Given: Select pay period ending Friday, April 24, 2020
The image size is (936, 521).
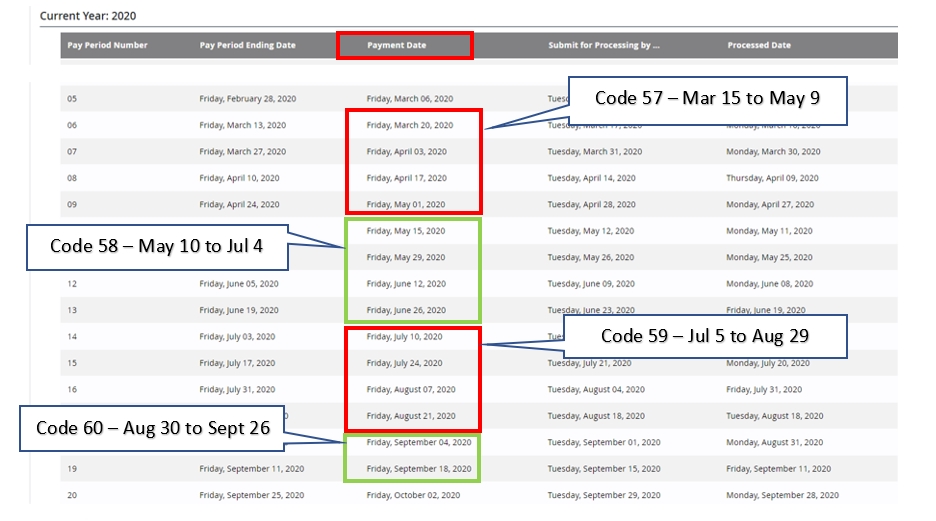Looking at the screenshot, I should pyautogui.click(x=242, y=204).
